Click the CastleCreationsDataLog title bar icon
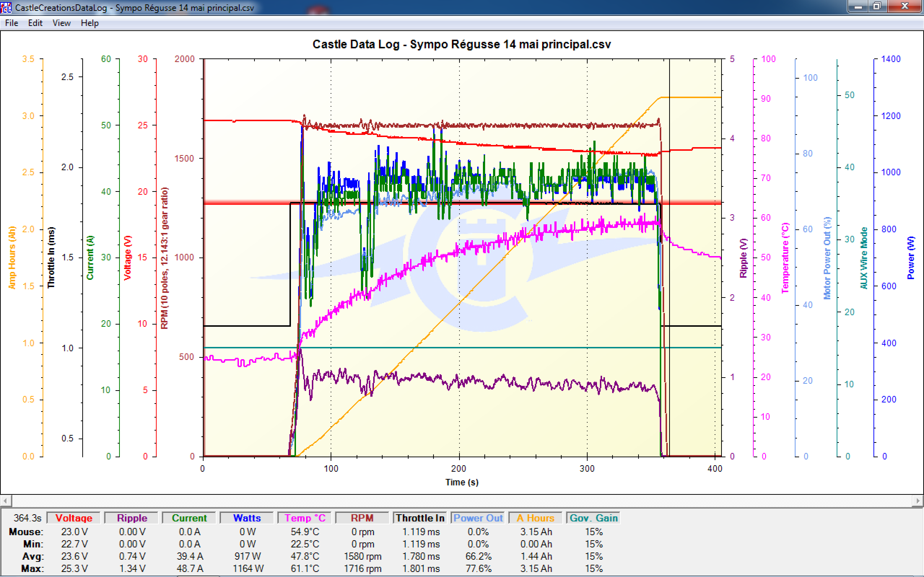Image resolution: width=924 pixels, height=577 pixels. 6,7
